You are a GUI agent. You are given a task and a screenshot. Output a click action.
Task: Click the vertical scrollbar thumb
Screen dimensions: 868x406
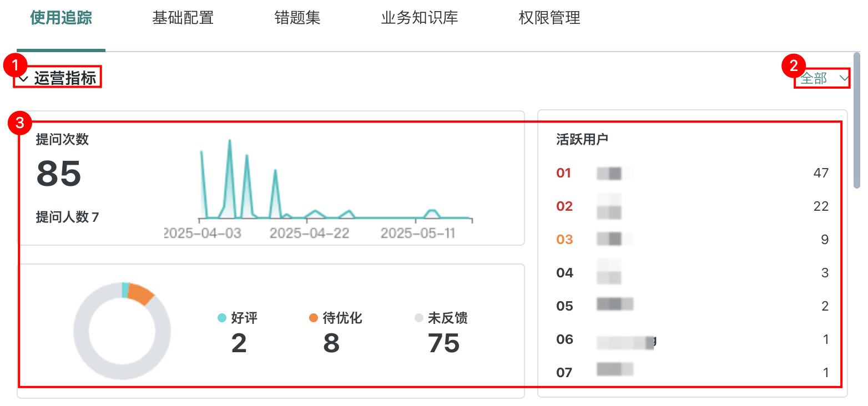(857, 120)
